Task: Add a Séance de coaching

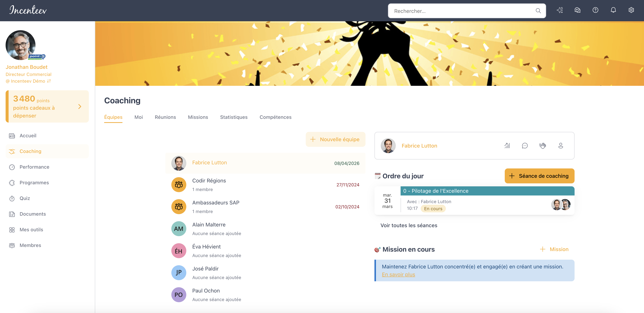Action: (539, 176)
